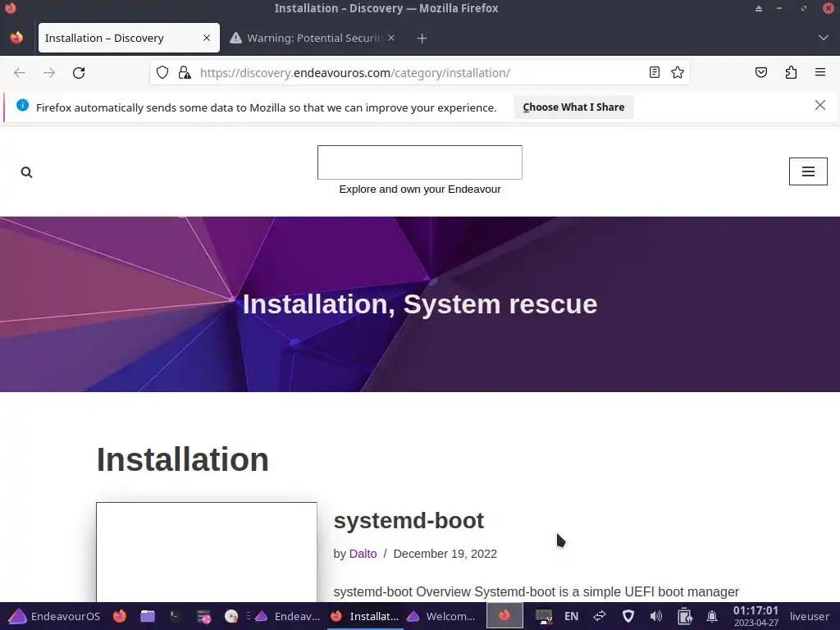
Task: Open the systemd-boot article thumbnail
Action: click(206, 552)
